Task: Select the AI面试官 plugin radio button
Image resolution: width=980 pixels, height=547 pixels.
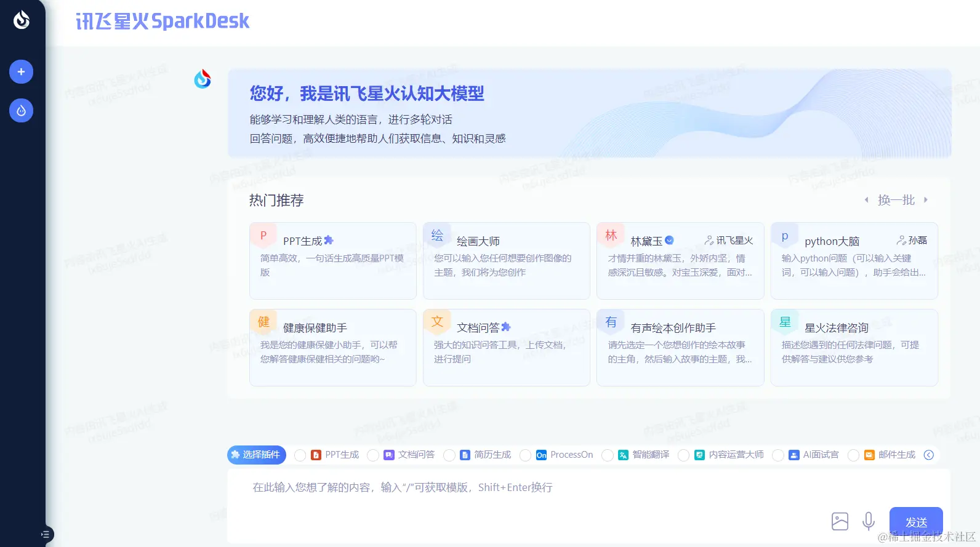Action: [x=777, y=455]
